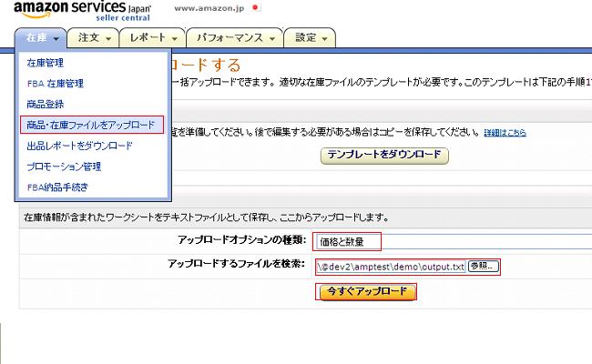Select 商品登録 in the dropdown menu
The height and width of the screenshot is (364, 592).
[46, 105]
